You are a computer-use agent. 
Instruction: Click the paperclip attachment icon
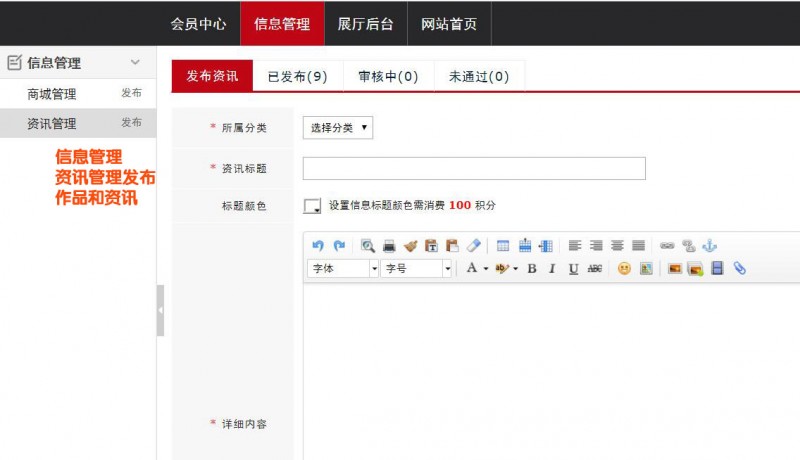(x=740, y=269)
